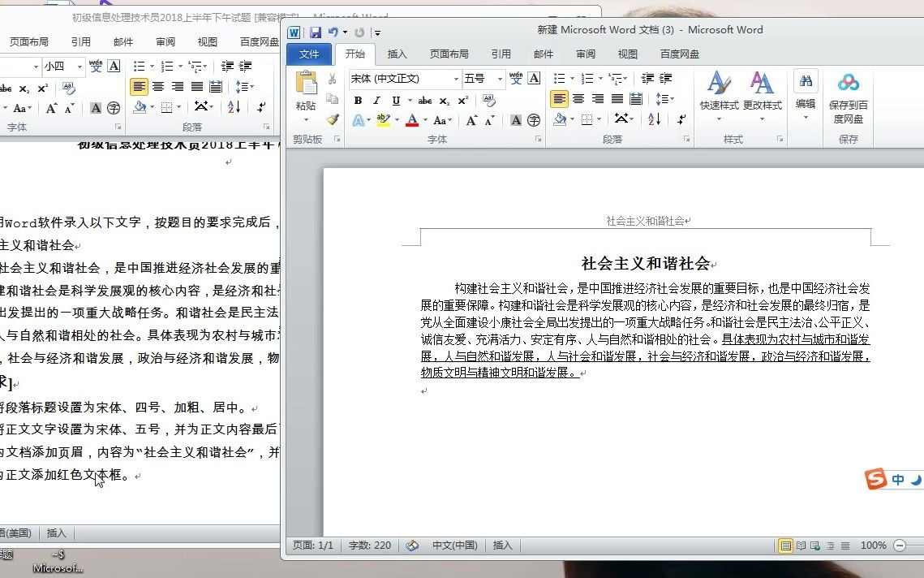Image resolution: width=924 pixels, height=578 pixels.
Task: Click the Sort (排序) icon in paragraph group
Action: (653, 119)
